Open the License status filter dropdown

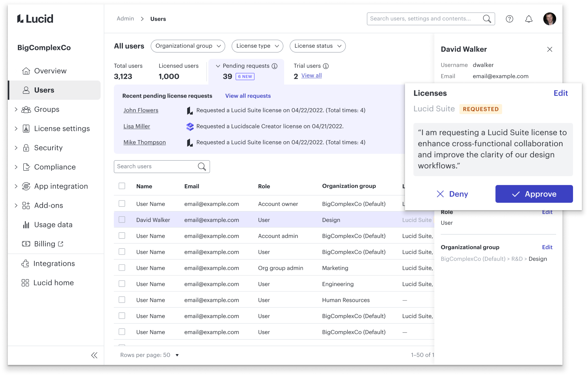[x=318, y=46]
